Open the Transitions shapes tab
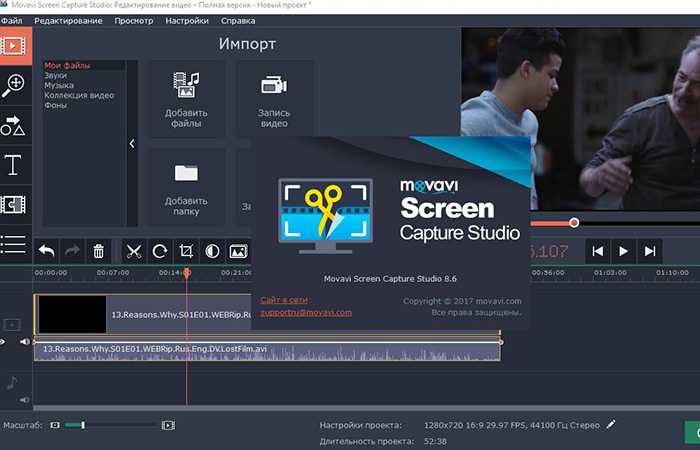This screenshot has width=700, height=450. click(13, 125)
